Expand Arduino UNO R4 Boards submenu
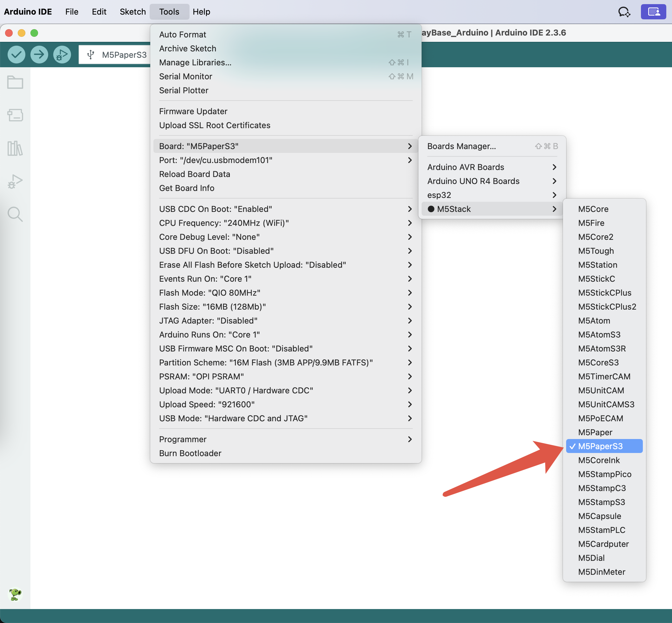672x623 pixels. (492, 181)
